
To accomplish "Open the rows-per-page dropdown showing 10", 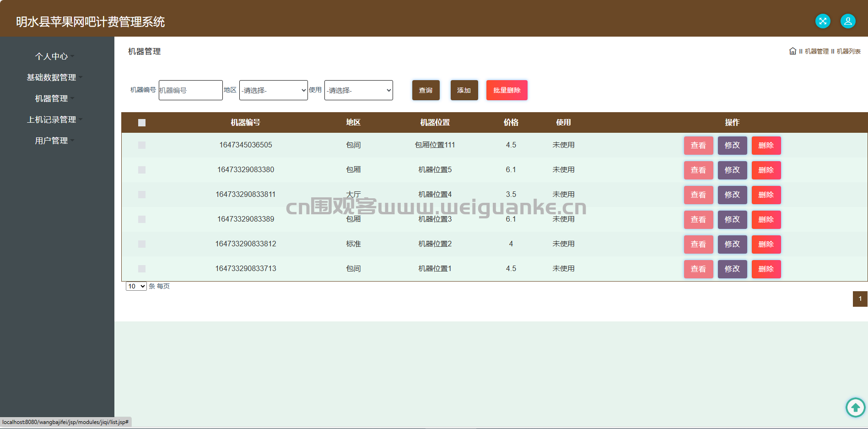I will pos(136,286).
